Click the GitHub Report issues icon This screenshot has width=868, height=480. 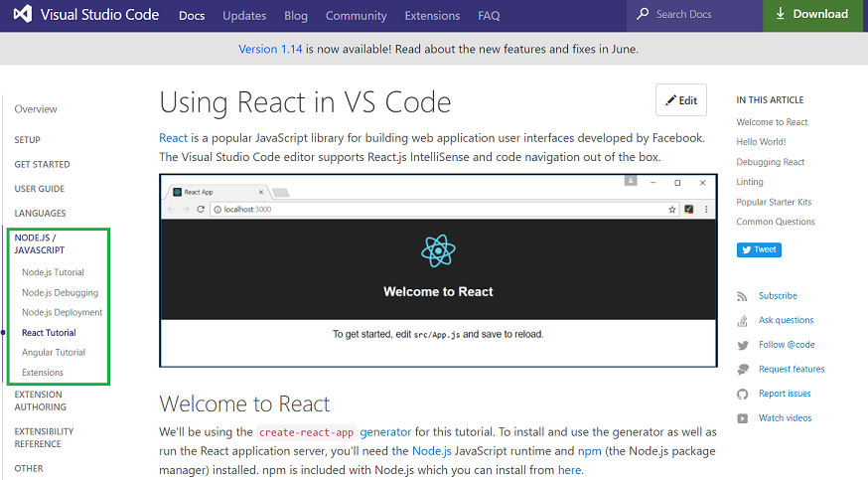click(742, 395)
